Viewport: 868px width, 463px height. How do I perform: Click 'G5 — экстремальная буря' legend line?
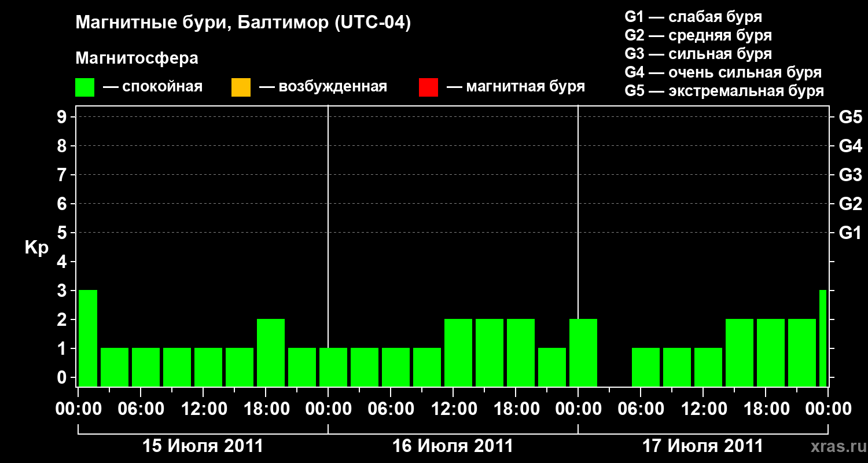724,91
